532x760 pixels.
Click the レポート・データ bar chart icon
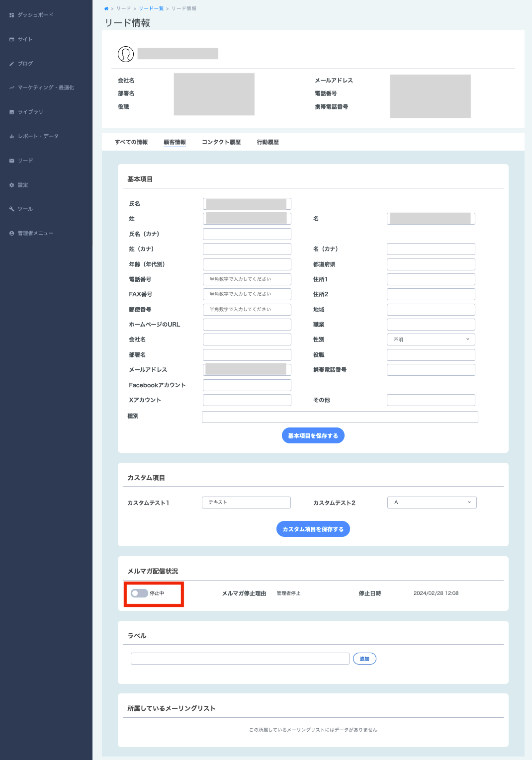coord(11,136)
